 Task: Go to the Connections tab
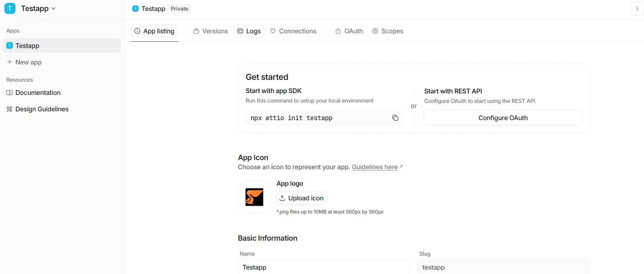point(293,31)
